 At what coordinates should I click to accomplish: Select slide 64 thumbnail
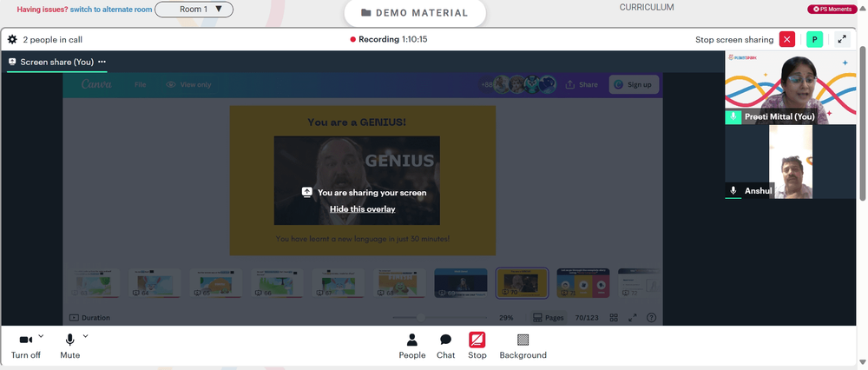(x=155, y=283)
